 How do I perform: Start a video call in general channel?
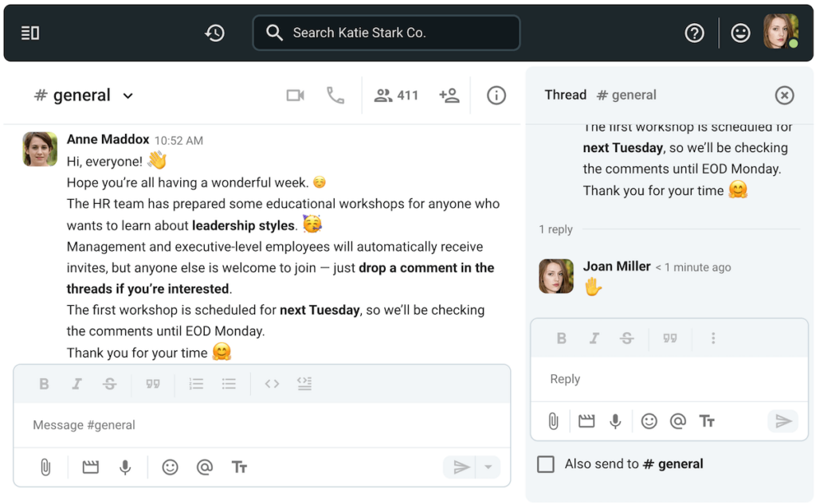coord(295,96)
